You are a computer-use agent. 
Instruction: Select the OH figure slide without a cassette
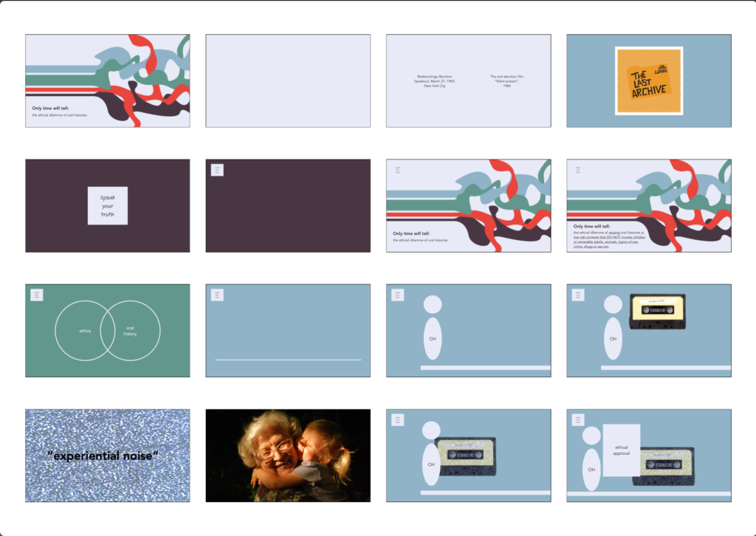point(468,330)
